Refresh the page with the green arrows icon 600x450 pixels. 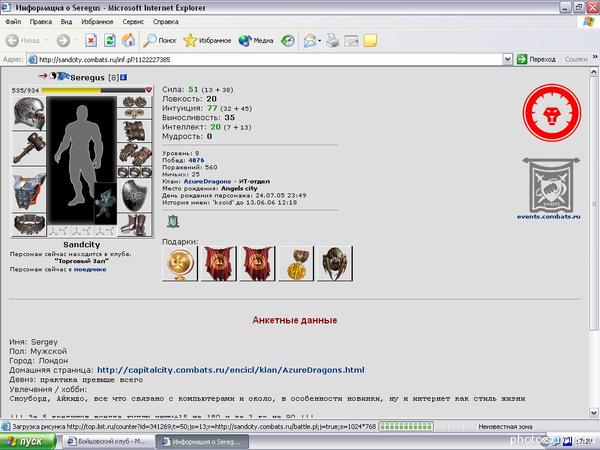pyautogui.click(x=110, y=40)
